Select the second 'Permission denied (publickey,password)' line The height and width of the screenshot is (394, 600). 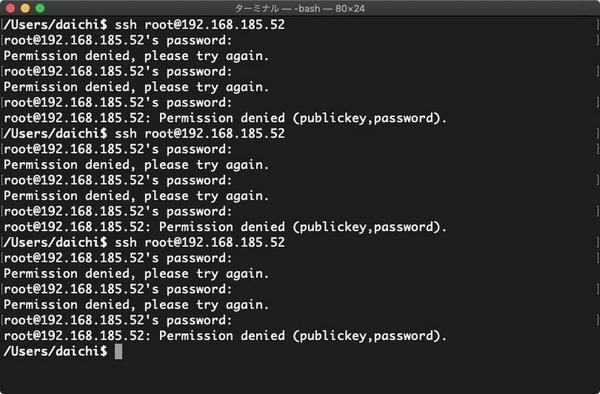pyautogui.click(x=225, y=227)
